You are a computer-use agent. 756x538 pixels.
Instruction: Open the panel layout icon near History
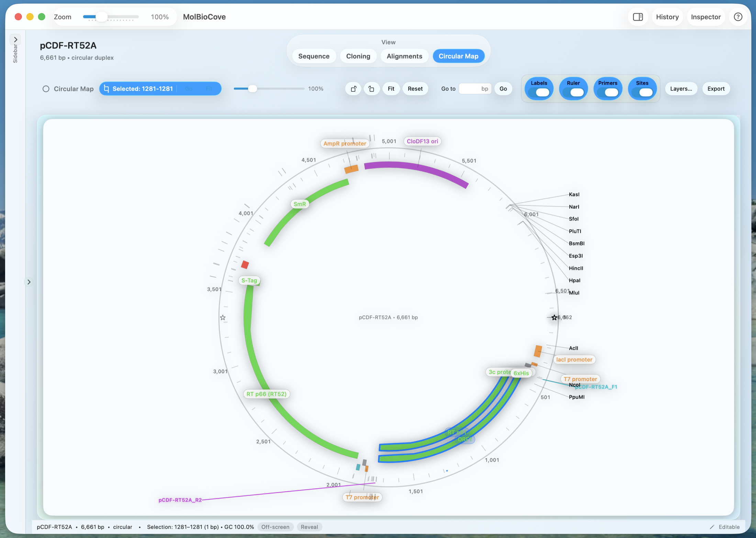[638, 16]
